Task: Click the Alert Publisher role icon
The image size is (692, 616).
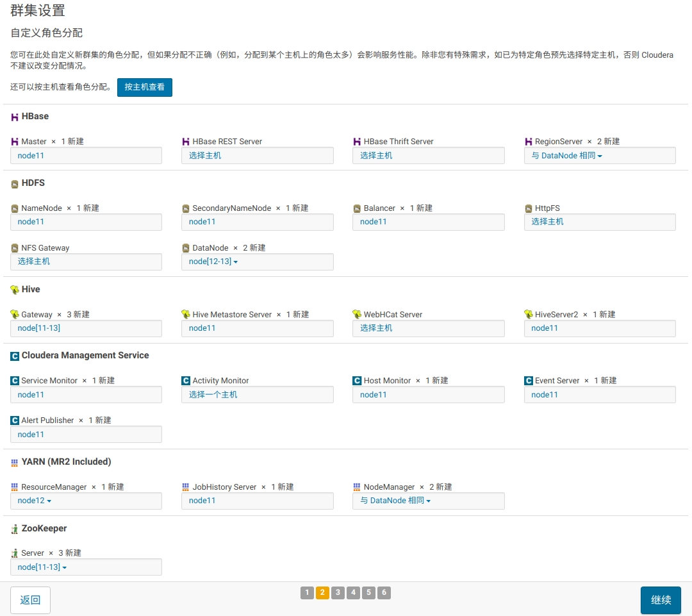Action: tap(15, 420)
